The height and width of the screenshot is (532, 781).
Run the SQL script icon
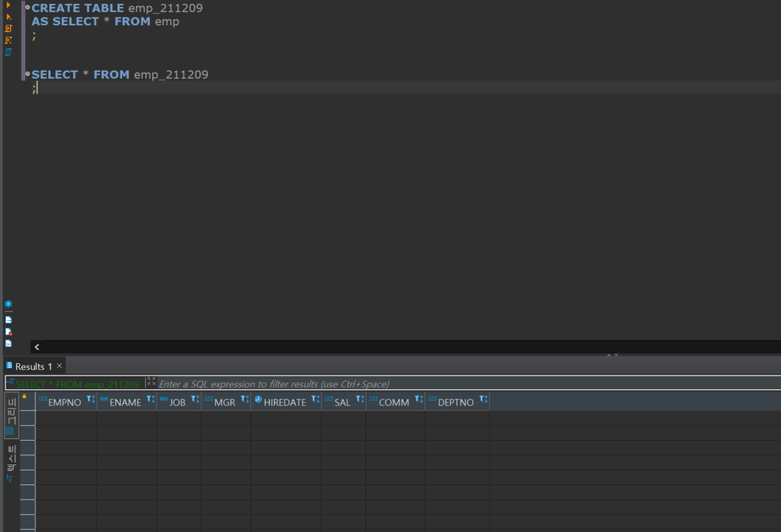pyautogui.click(x=8, y=28)
